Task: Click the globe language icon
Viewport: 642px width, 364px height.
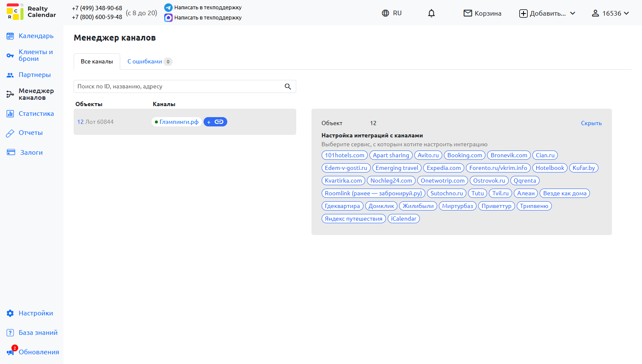Action: pos(386,13)
